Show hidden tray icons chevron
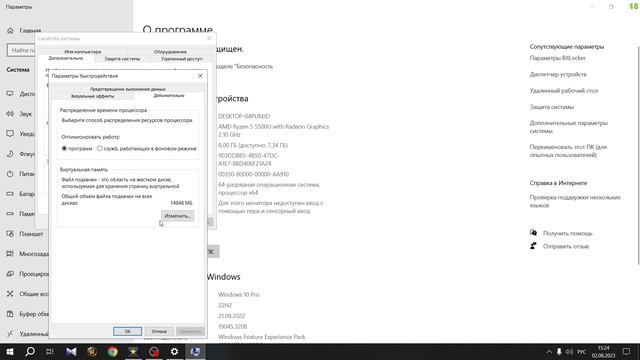This screenshot has width=640, height=360. click(549, 352)
